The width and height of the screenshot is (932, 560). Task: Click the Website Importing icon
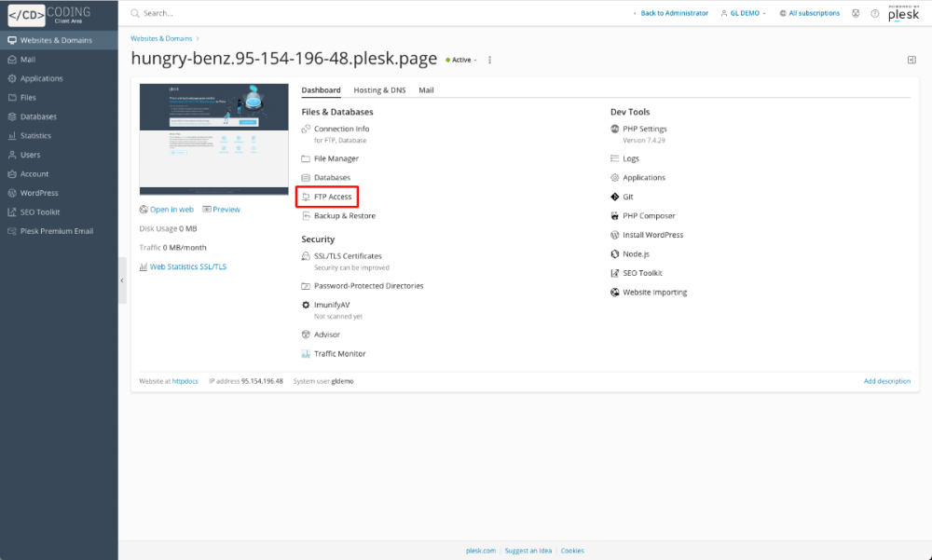(615, 292)
